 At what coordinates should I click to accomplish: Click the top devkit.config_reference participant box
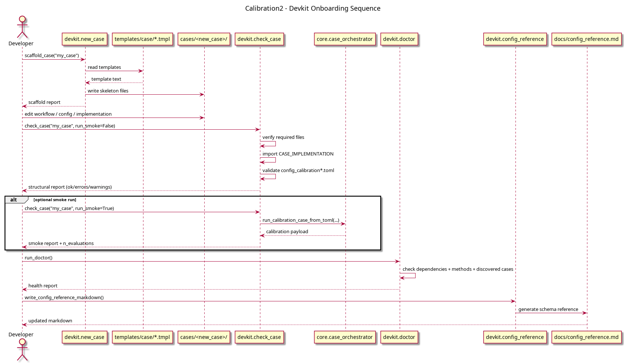click(x=515, y=39)
